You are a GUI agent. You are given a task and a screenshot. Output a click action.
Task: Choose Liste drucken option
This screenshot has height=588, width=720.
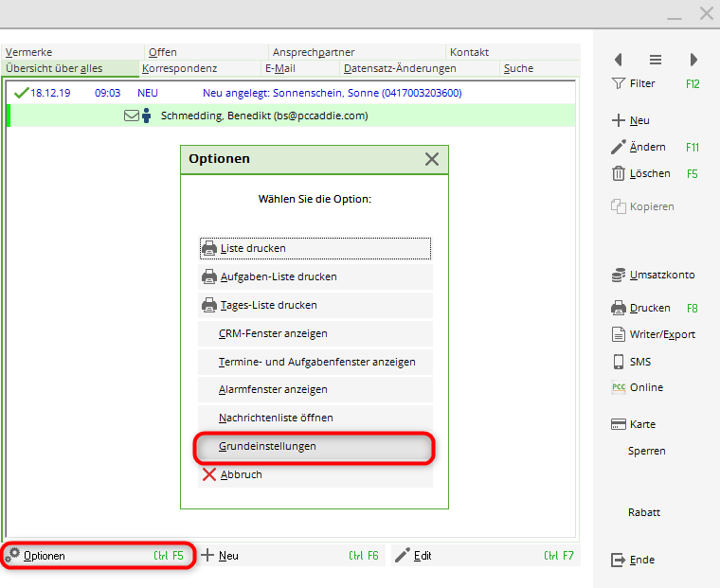click(315, 248)
